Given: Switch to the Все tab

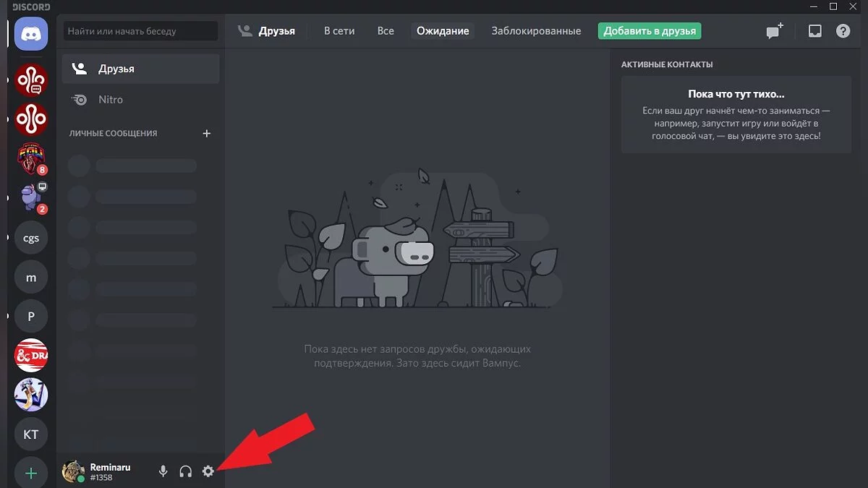Looking at the screenshot, I should coord(386,31).
